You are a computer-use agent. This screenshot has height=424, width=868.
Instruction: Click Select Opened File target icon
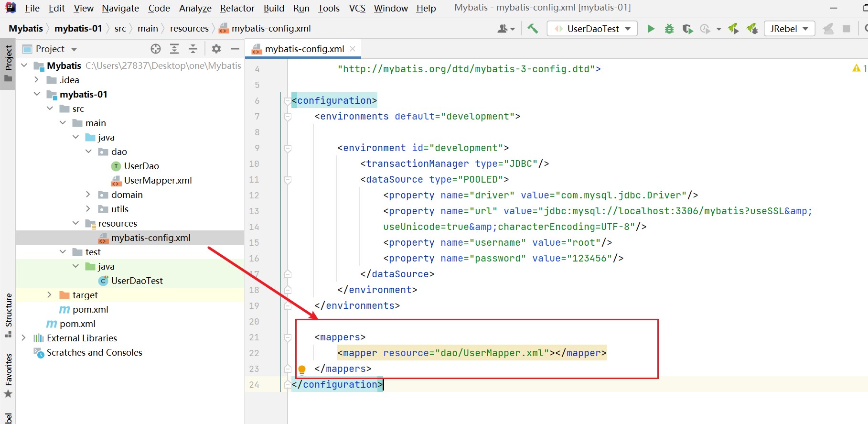point(156,49)
